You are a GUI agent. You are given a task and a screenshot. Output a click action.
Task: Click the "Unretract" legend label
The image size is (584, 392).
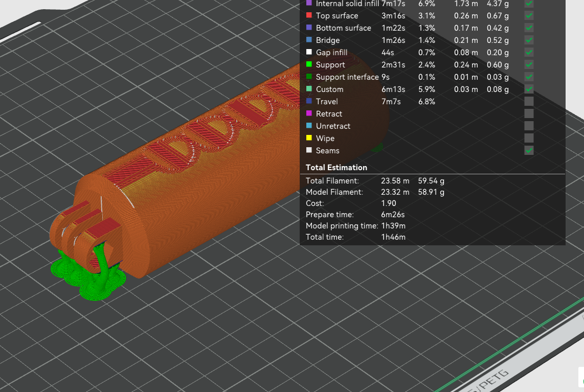click(x=333, y=126)
